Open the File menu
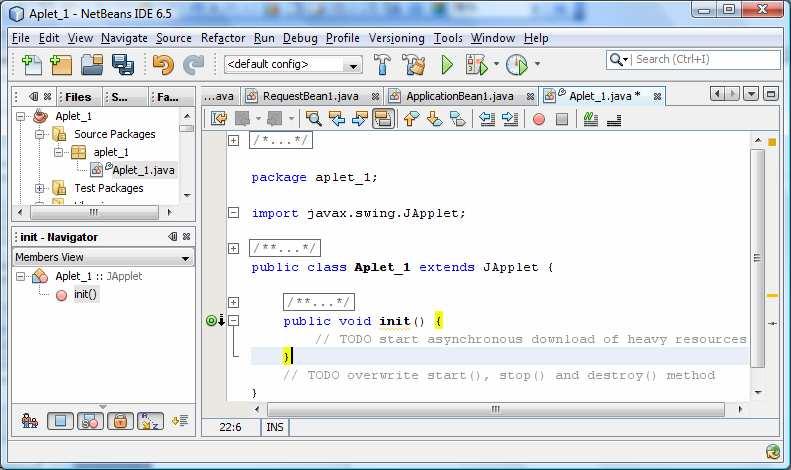The image size is (791, 470). [x=21, y=38]
